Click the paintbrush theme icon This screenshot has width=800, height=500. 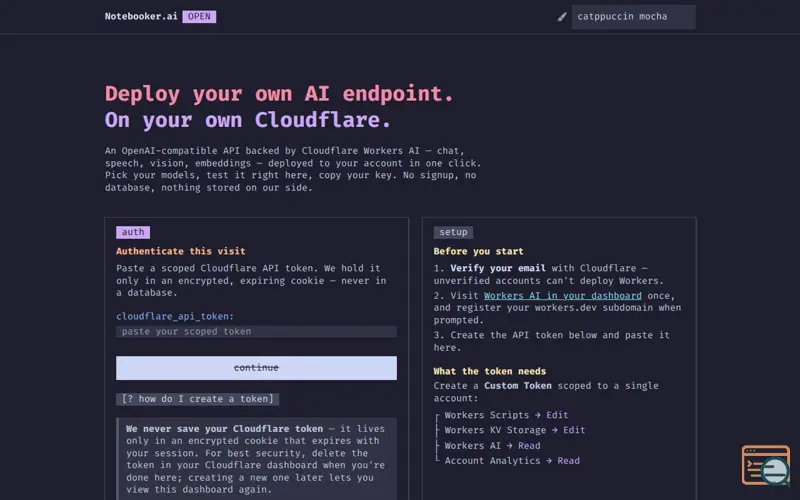coord(562,17)
